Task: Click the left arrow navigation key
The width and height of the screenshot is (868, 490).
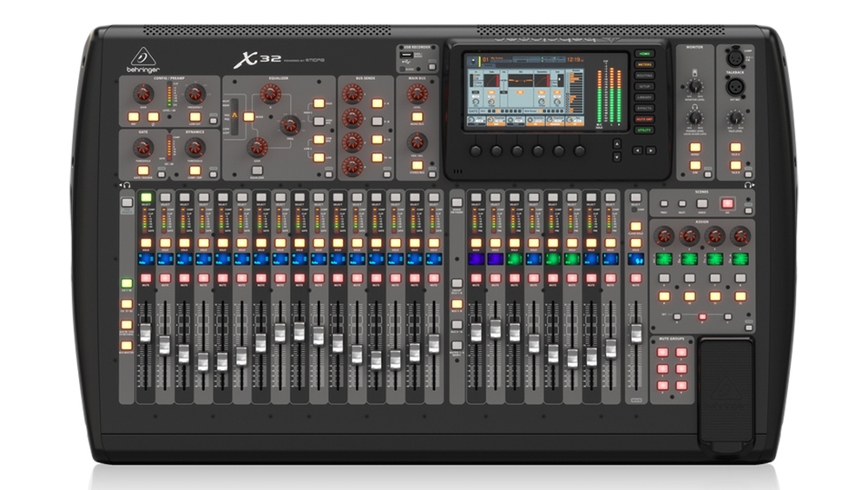Action: [638, 150]
